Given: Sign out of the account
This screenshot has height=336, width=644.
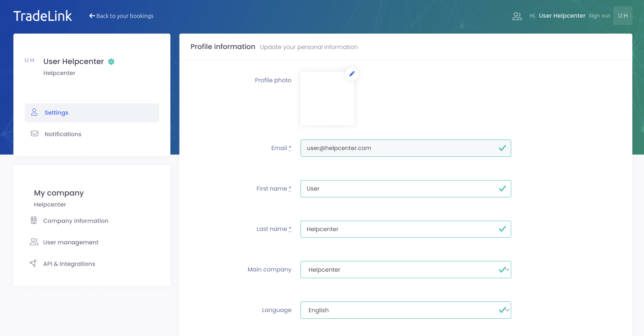Looking at the screenshot, I should click(599, 16).
